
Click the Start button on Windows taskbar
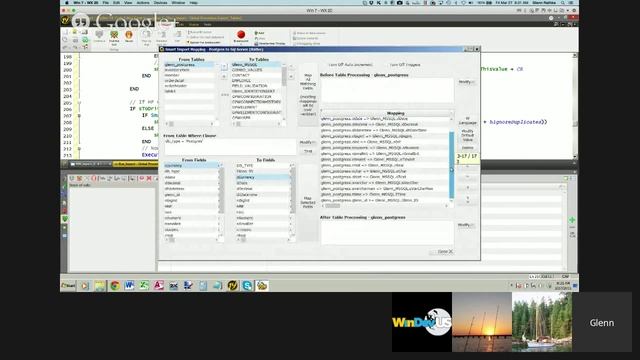pos(68,285)
